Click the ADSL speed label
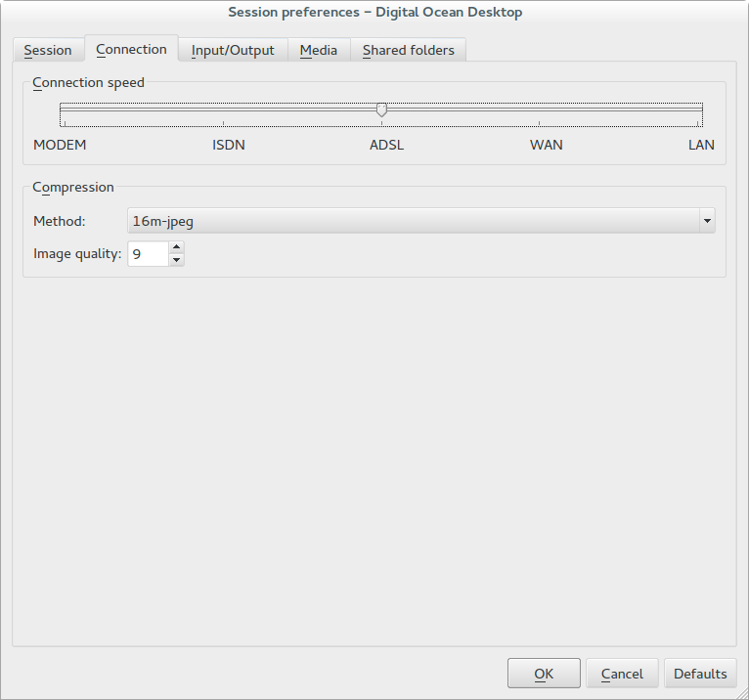 pyautogui.click(x=386, y=145)
